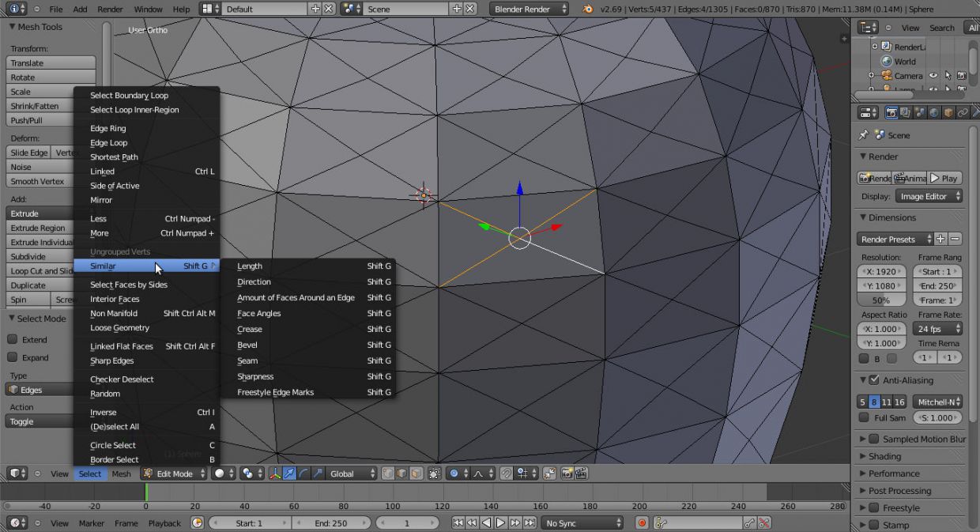The height and width of the screenshot is (532, 980).
Task: Open the Render Presets dropdown
Action: (x=895, y=239)
